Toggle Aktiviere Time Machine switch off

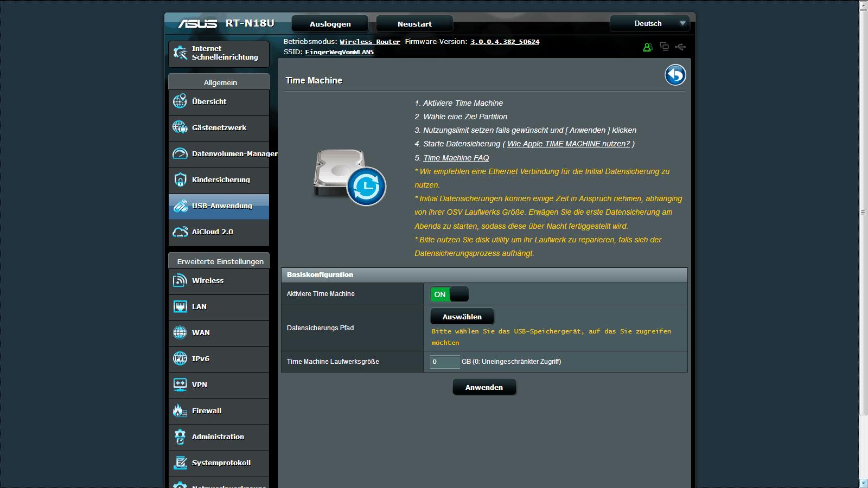[449, 294]
